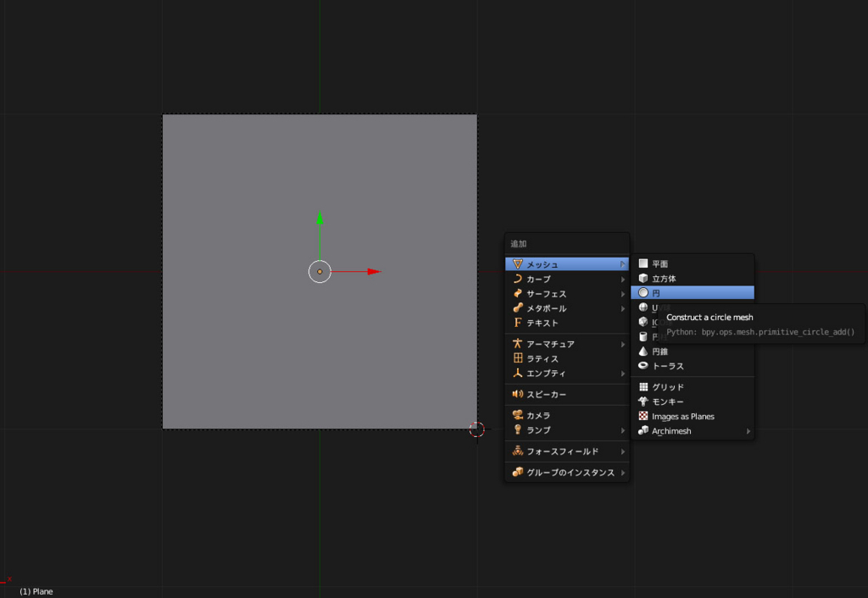Expand the ランプ submenu arrow
This screenshot has height=598, width=868.
pyautogui.click(x=623, y=430)
